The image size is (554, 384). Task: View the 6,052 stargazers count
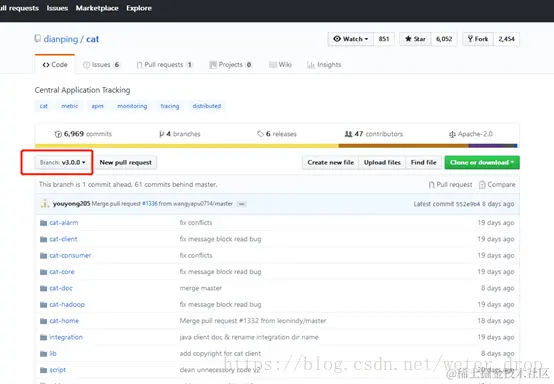pos(444,39)
